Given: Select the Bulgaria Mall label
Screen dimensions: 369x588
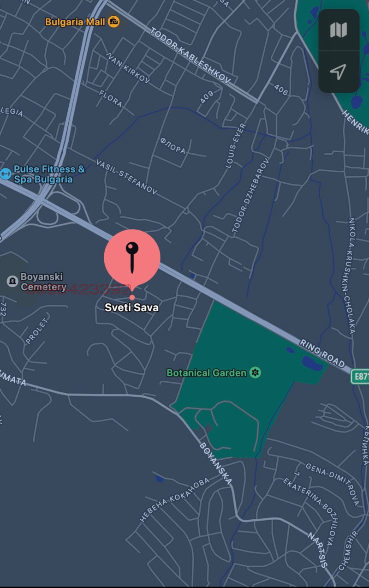Looking at the screenshot, I should 75,22.
